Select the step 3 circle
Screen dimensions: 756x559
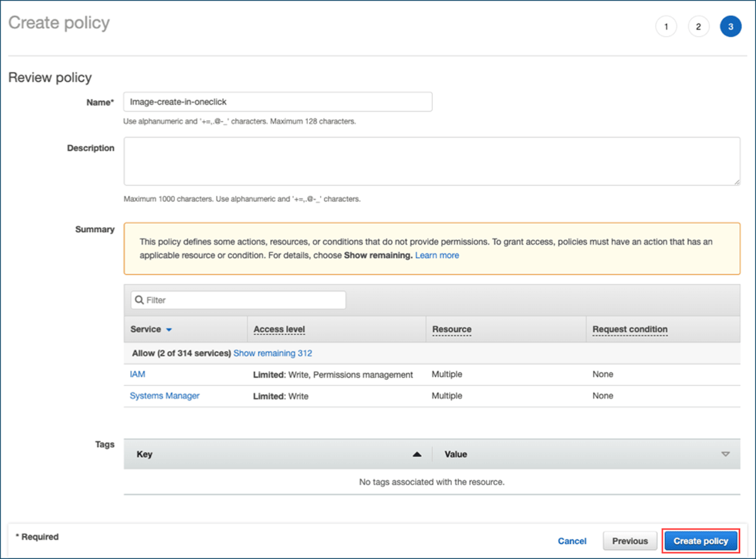click(731, 27)
